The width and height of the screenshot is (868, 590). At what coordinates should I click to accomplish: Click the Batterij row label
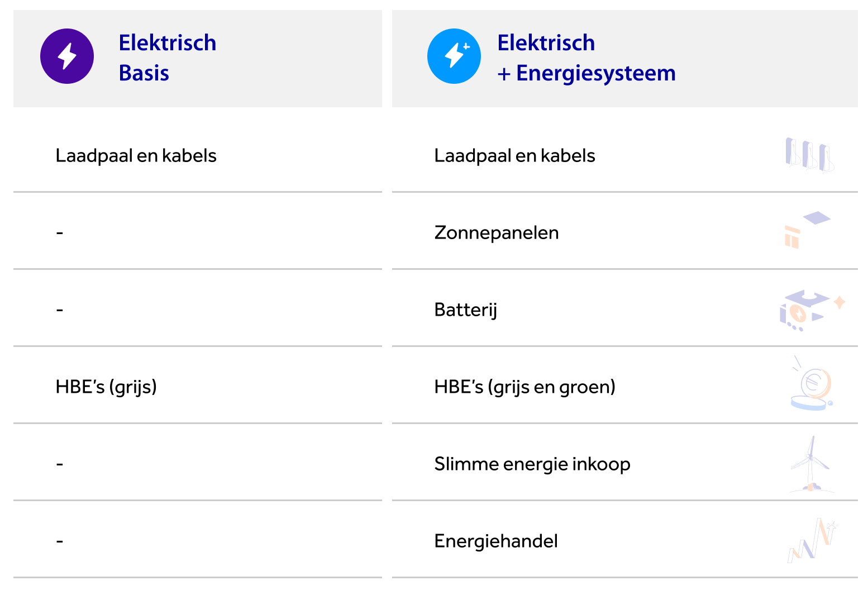[465, 310]
